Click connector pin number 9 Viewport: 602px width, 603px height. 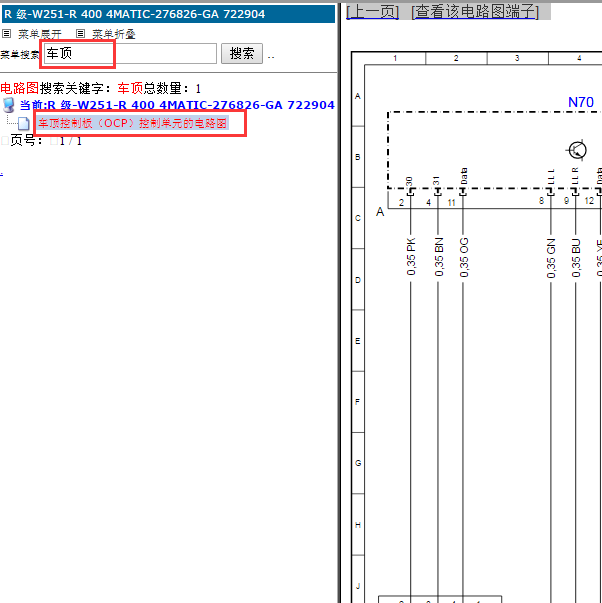566,201
